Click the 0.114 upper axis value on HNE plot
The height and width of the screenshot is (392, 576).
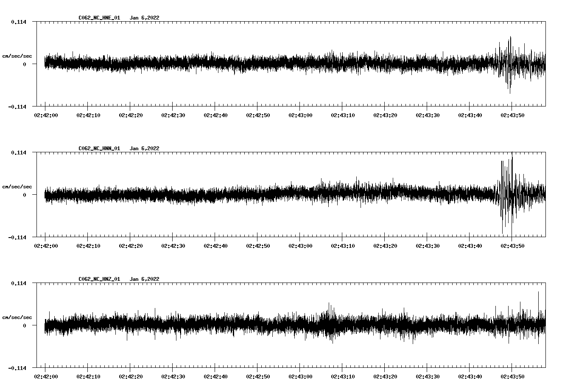[x=19, y=22]
